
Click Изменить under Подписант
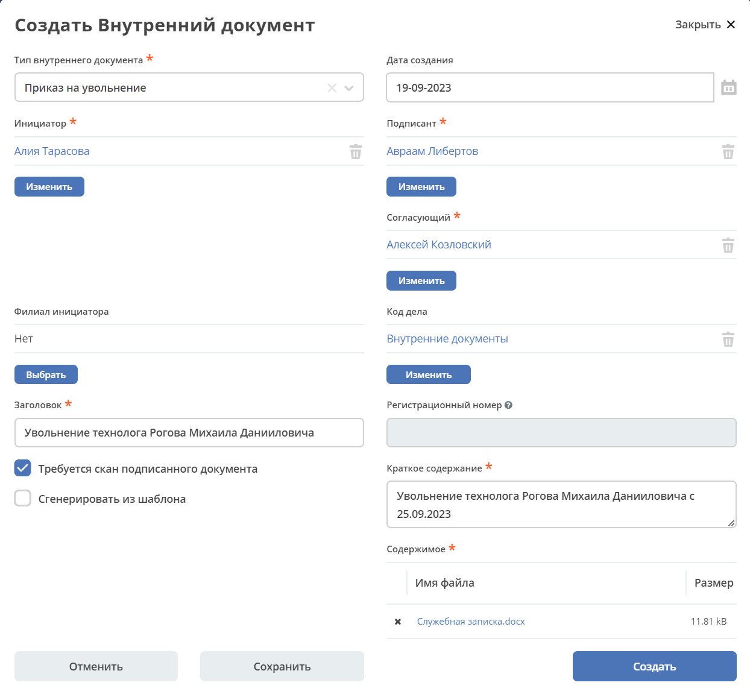421,186
